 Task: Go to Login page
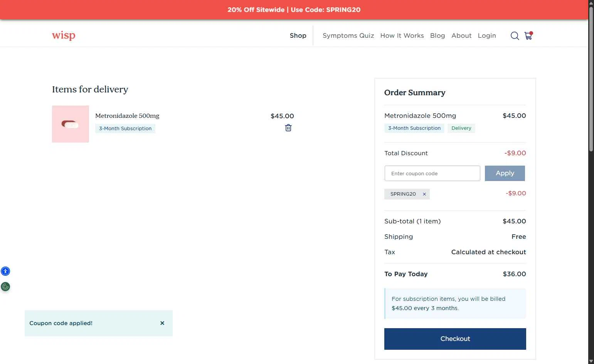(x=487, y=35)
